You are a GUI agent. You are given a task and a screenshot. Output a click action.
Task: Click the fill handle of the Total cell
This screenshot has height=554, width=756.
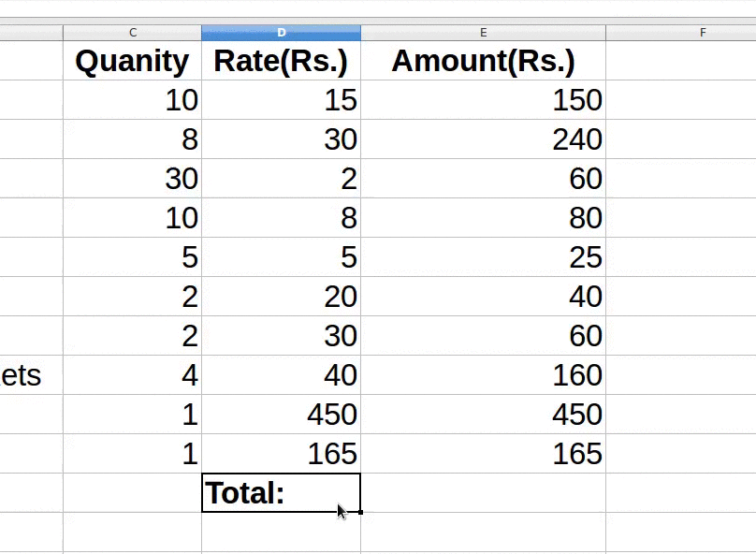pyautogui.click(x=360, y=512)
